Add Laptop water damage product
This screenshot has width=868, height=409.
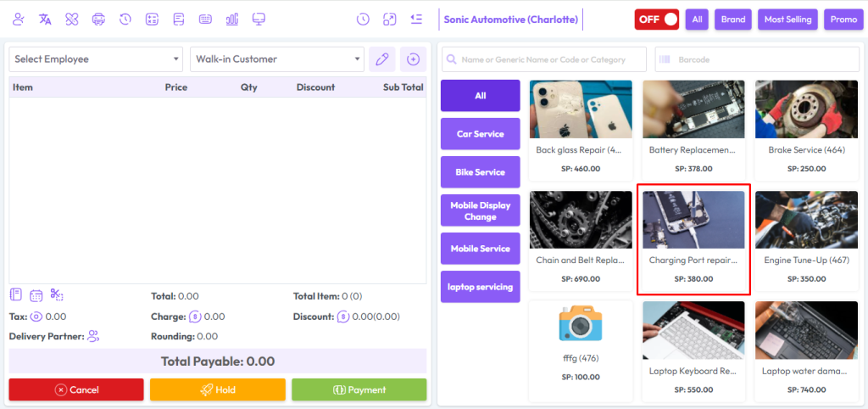click(x=807, y=350)
